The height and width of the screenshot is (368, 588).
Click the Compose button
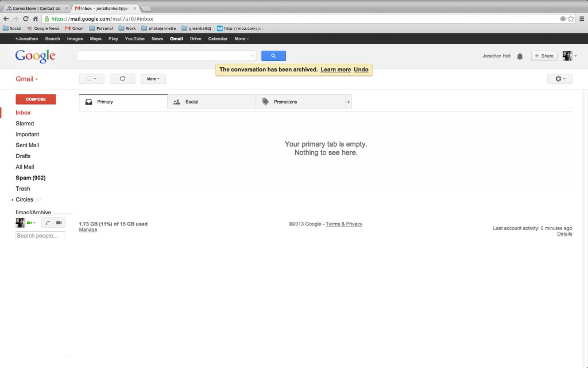point(36,99)
